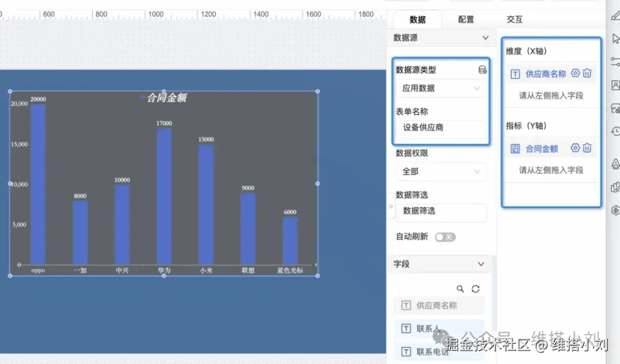The height and width of the screenshot is (364, 620).
Task: Switch to the 交互 tab
Action: pyautogui.click(x=514, y=19)
